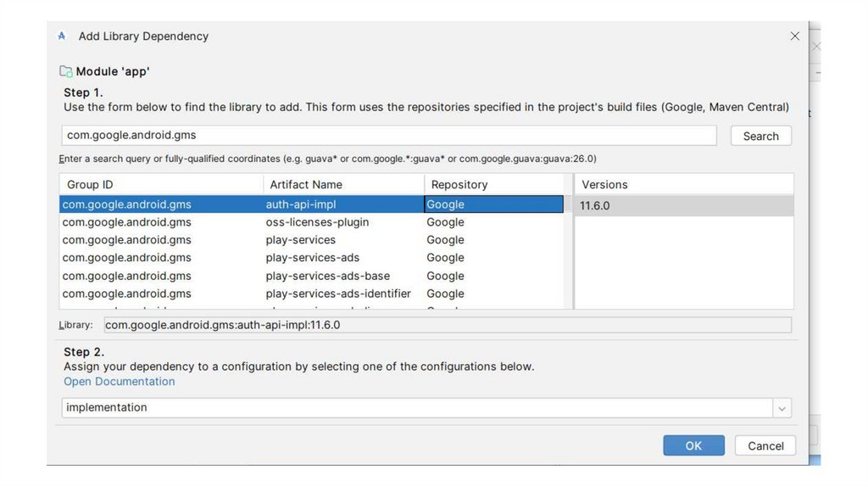Click OK to add the dependency
The width and height of the screenshot is (868, 487).
(x=693, y=445)
